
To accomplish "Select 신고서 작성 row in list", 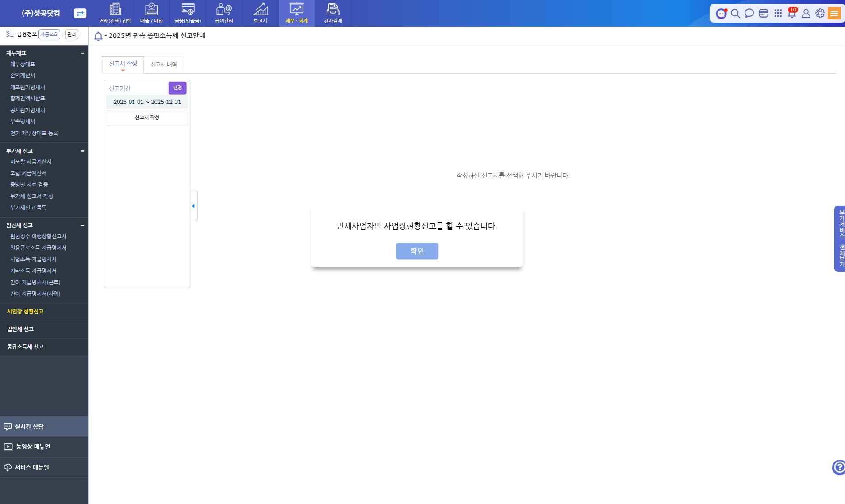I will 147,118.
